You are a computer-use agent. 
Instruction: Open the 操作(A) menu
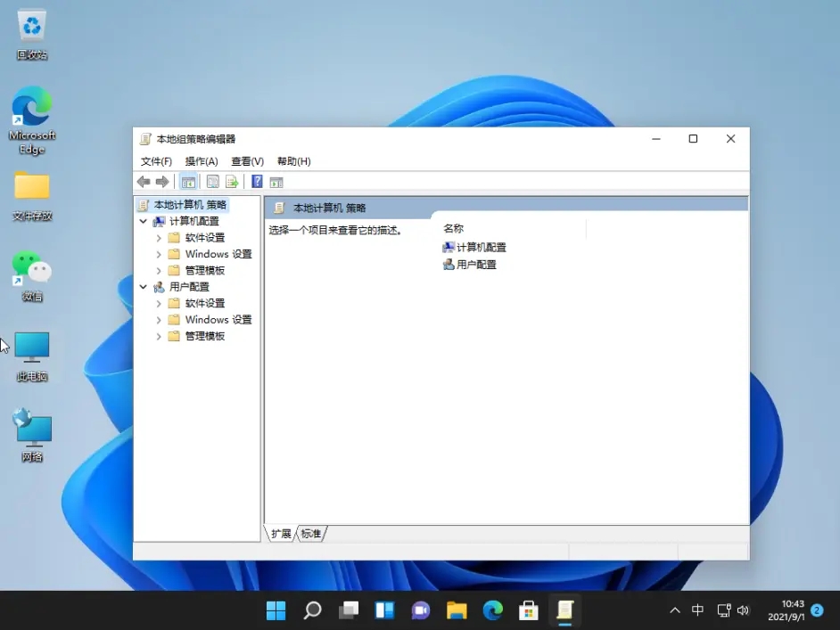click(x=201, y=161)
